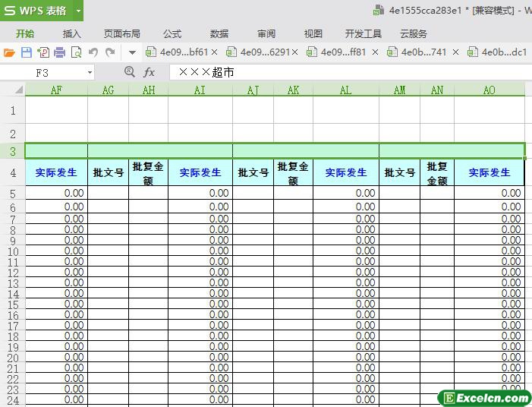Open print preview from toolbar

pyautogui.click(x=76, y=52)
